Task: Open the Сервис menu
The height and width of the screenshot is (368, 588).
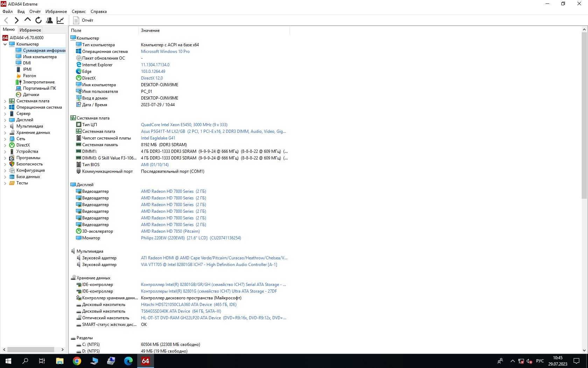Action: [x=79, y=12]
